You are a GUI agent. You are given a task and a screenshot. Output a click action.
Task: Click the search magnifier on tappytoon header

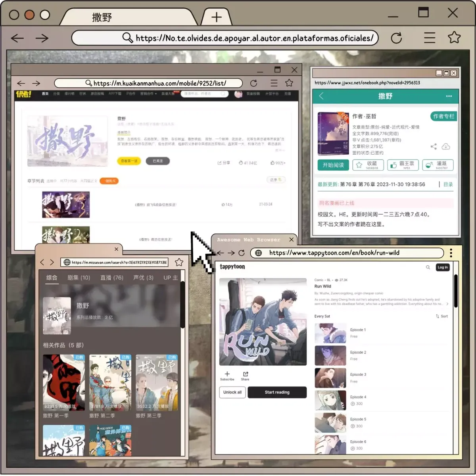[428, 267]
